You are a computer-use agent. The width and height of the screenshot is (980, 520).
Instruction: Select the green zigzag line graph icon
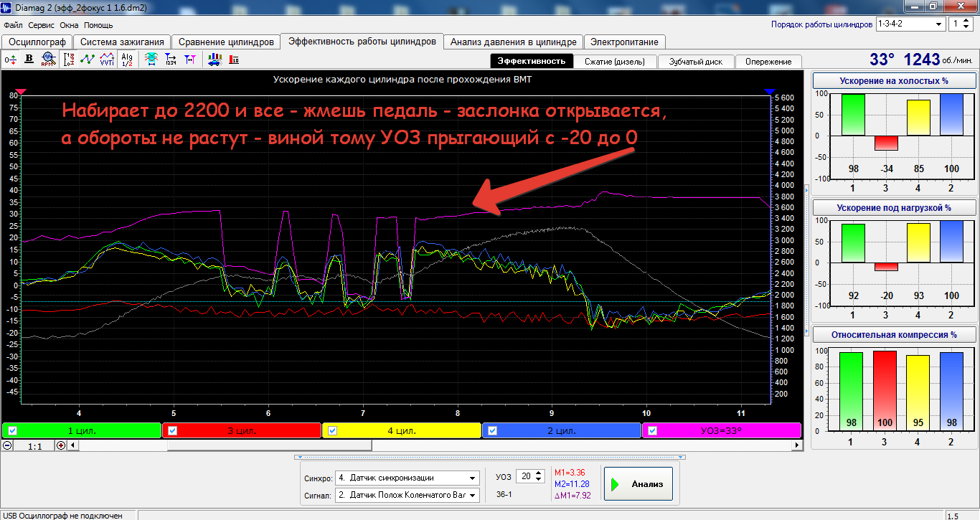click(88, 59)
